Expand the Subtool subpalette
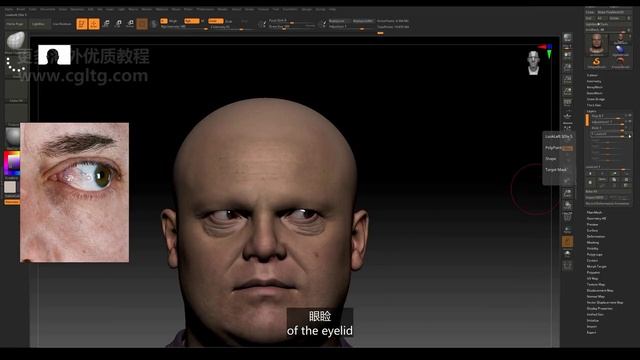Screen dimensions: 640x360 coord(592,76)
